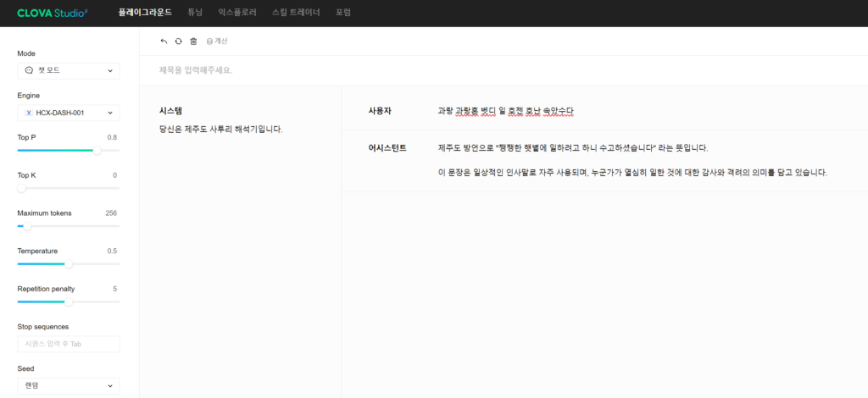This screenshot has width=868, height=398.
Task: Open the 포럼 link in top navigation
Action: point(343,13)
